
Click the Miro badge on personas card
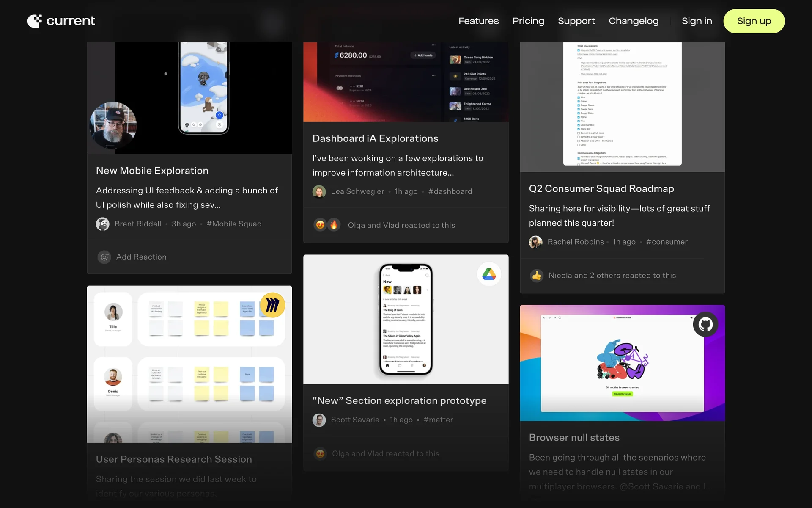(x=272, y=305)
